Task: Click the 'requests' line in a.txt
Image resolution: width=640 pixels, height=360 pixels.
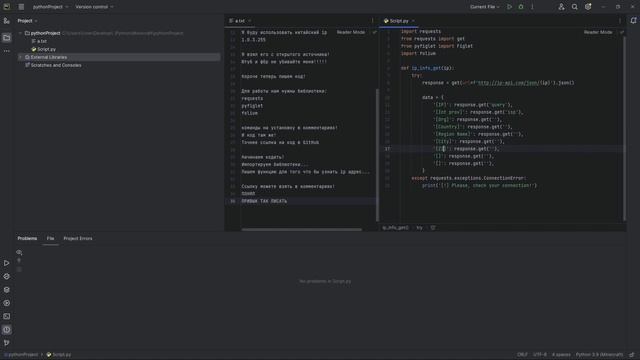Action: pos(252,98)
